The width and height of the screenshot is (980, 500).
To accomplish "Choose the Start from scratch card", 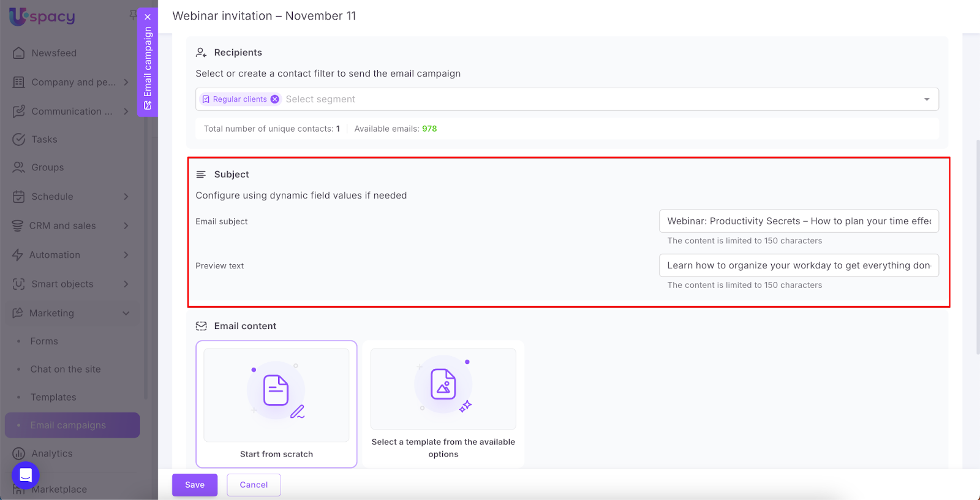I will pyautogui.click(x=276, y=404).
